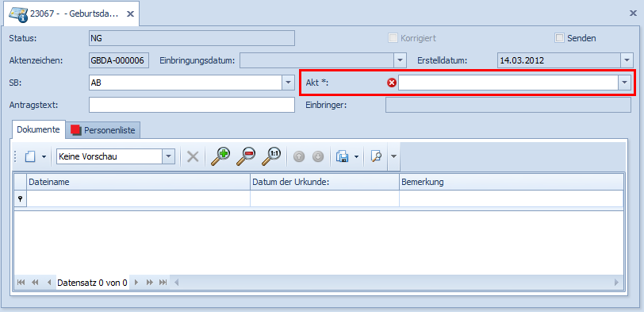Click the grey X delete icon
Viewport: 644px width, 312px height.
point(193,156)
